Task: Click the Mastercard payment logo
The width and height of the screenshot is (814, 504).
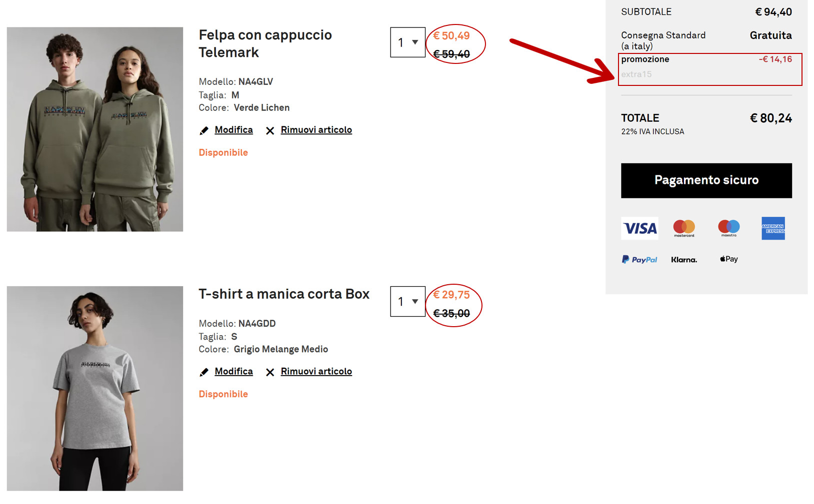Action: click(x=683, y=228)
